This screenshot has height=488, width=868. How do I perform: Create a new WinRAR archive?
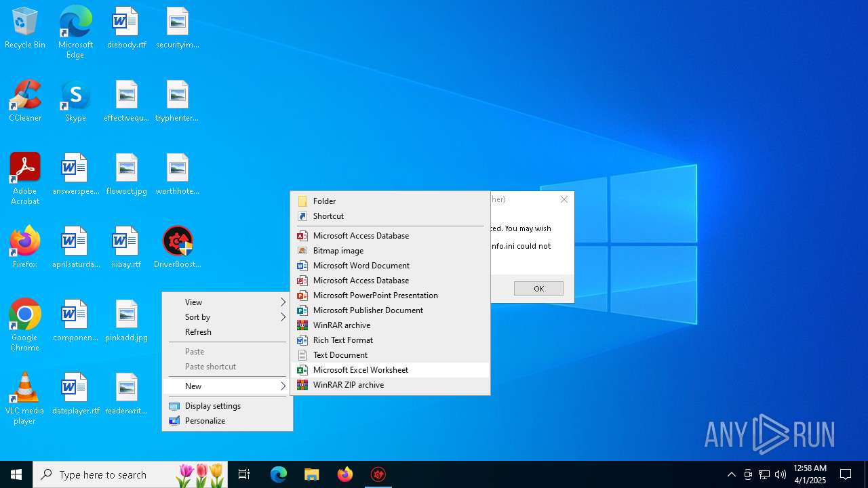pyautogui.click(x=390, y=325)
